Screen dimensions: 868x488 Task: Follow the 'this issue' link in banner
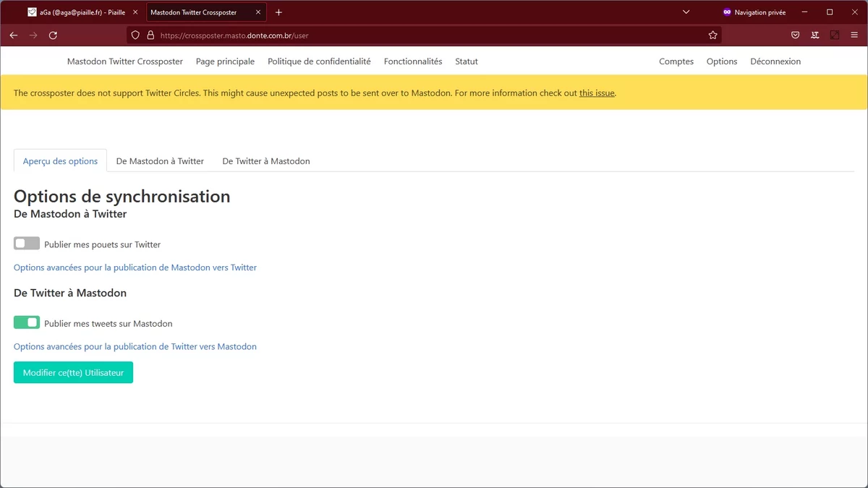[x=597, y=93]
